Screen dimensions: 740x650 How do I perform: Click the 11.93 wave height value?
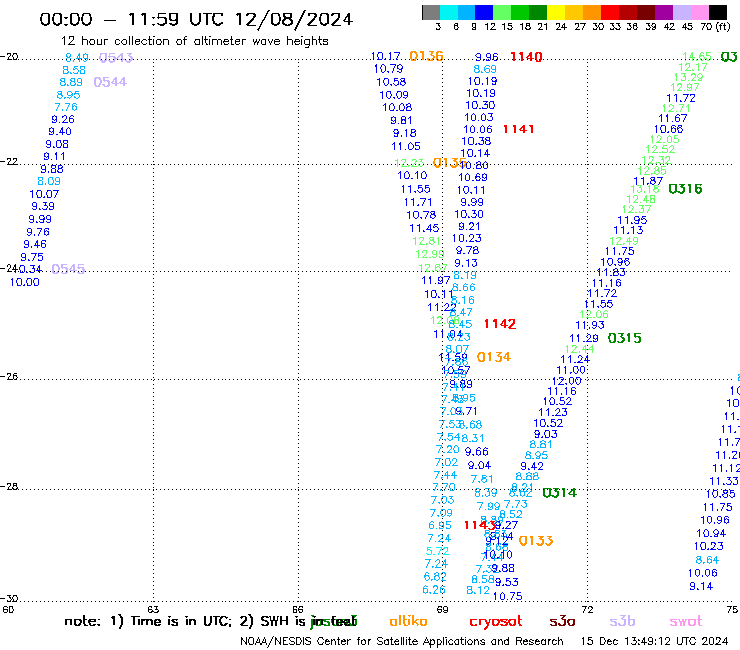coord(590,325)
